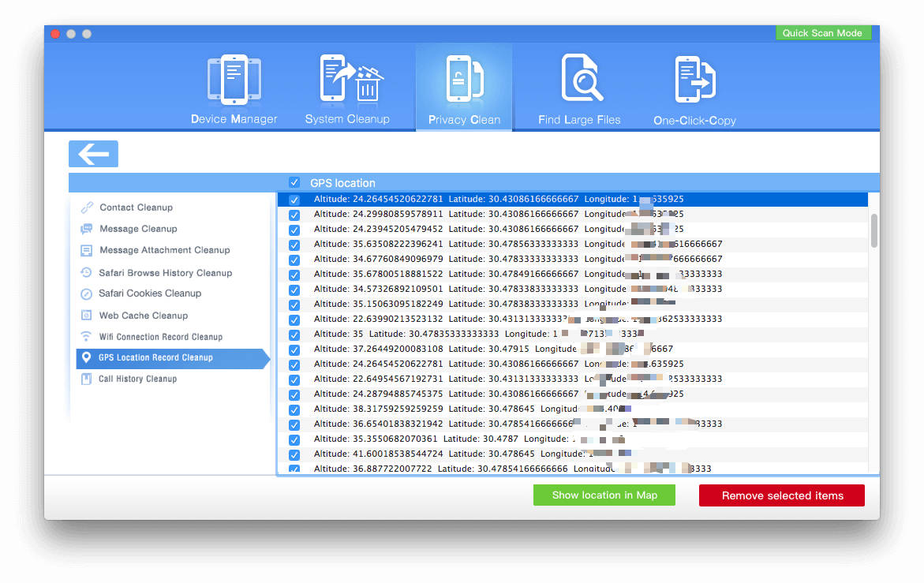Select Safari Browse History Cleanup
924x583 pixels.
tap(166, 273)
